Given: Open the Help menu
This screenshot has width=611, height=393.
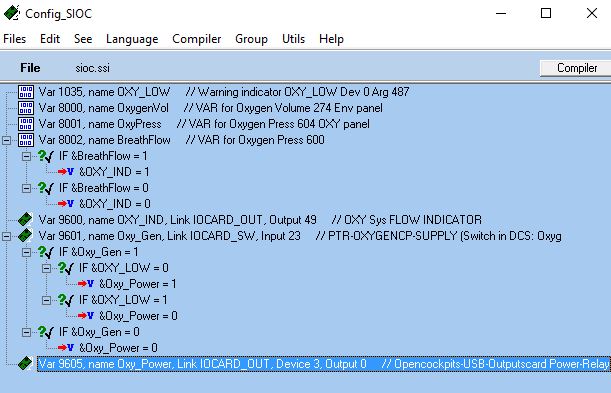Looking at the screenshot, I should [331, 39].
